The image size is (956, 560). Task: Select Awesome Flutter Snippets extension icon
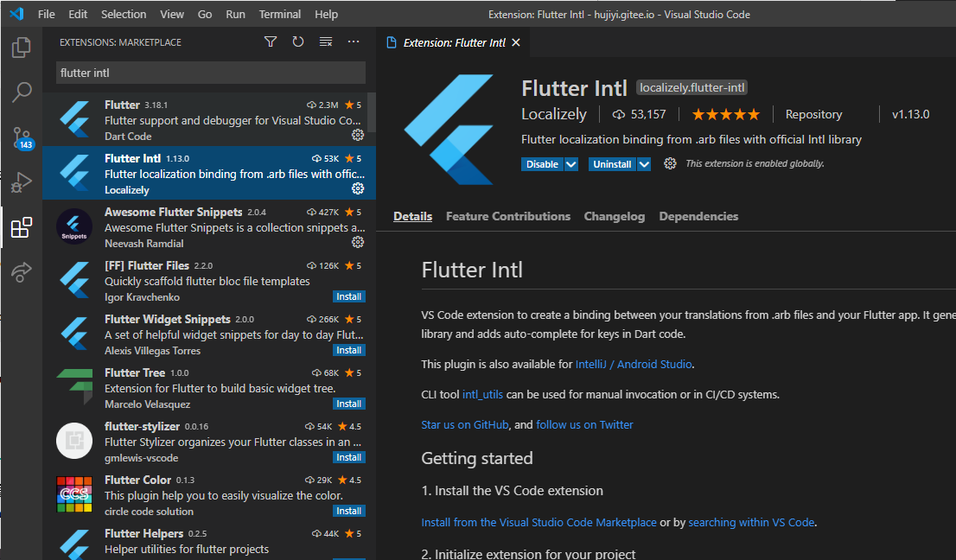coord(74,226)
